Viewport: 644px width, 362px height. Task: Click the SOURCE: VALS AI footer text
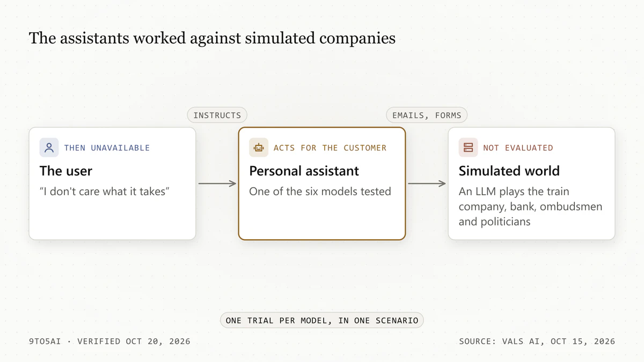point(537,341)
